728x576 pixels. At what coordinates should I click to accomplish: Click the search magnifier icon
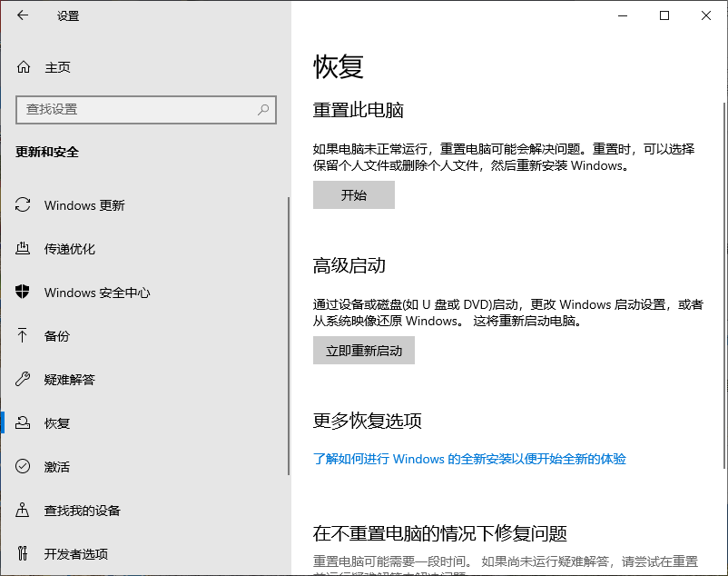[263, 109]
